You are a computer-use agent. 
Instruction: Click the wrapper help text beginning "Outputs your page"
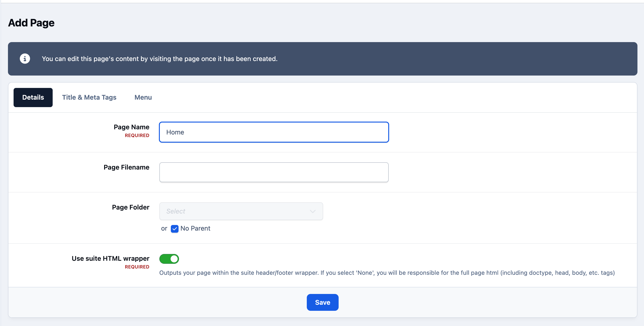tap(387, 272)
